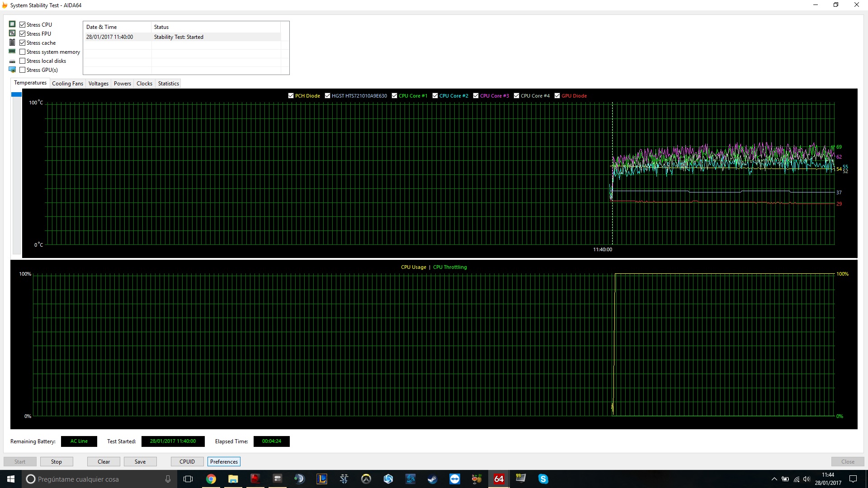Click the Elapsed Time value 00:04:24
Image resolution: width=868 pixels, height=488 pixels.
272,441
